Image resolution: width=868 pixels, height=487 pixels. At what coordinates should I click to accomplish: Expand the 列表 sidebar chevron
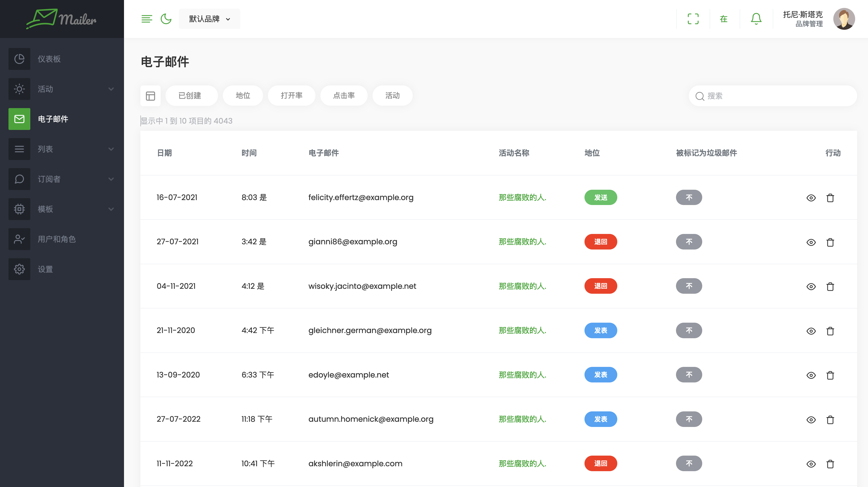click(x=111, y=149)
